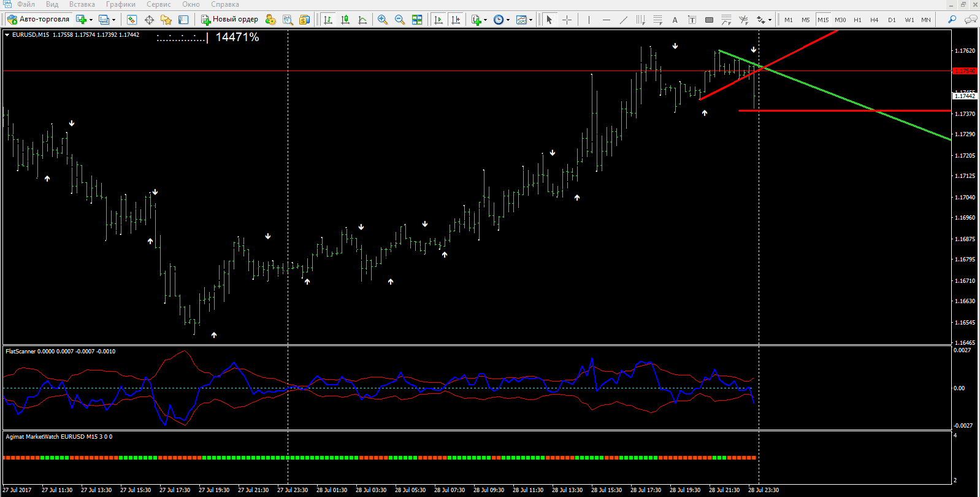Select the text label 'T' tool
The width and height of the screenshot is (980, 497).
tap(692, 20)
